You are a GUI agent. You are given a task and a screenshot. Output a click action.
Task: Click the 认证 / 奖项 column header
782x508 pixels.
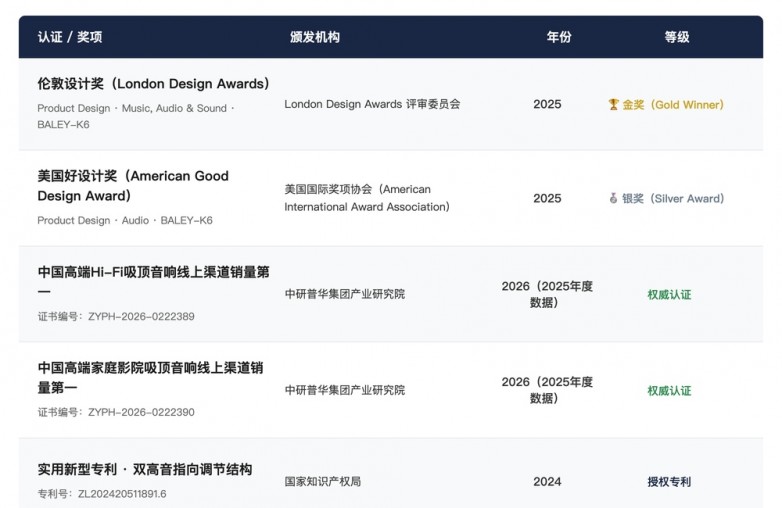pos(70,37)
